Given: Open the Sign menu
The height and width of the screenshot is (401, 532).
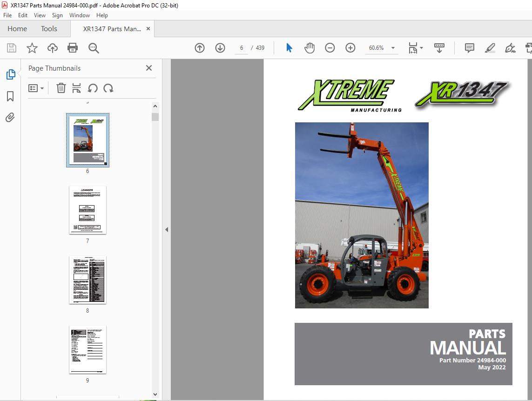Looking at the screenshot, I should (x=57, y=15).
